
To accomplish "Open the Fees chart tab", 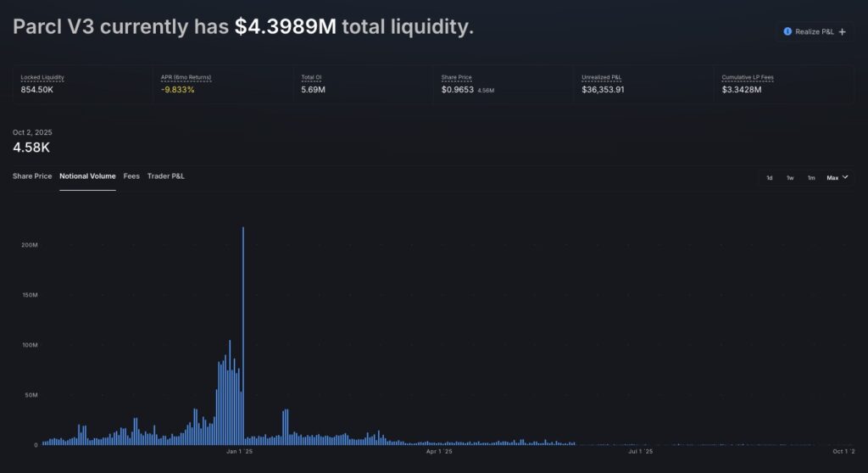I will [131, 176].
